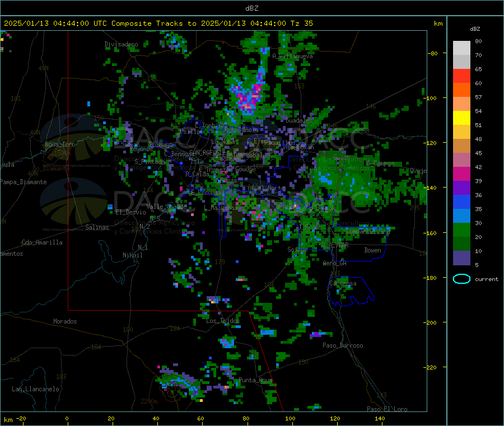Click the 'Lag.Llancanelo' map label
Image resolution: width=504 pixels, height=426 pixels.
click(35, 390)
